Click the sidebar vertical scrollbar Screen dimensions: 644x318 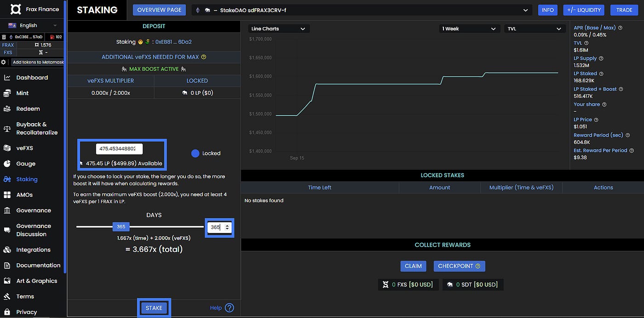coord(66,137)
